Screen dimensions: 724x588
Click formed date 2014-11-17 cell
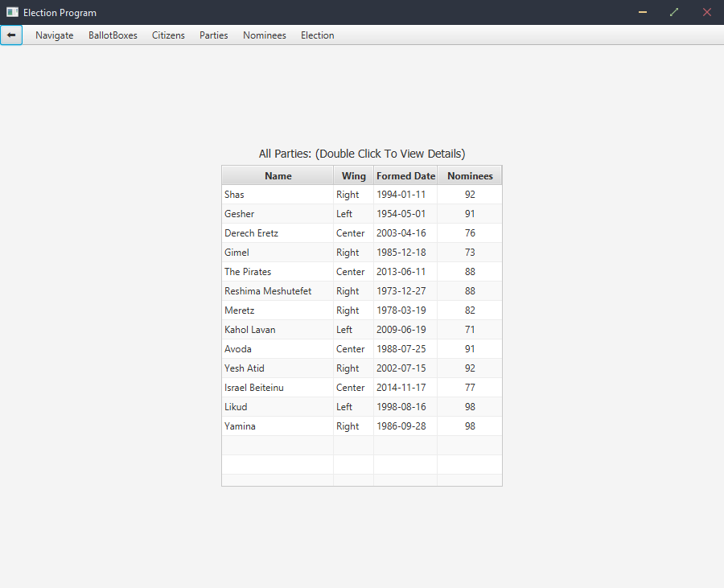click(405, 388)
